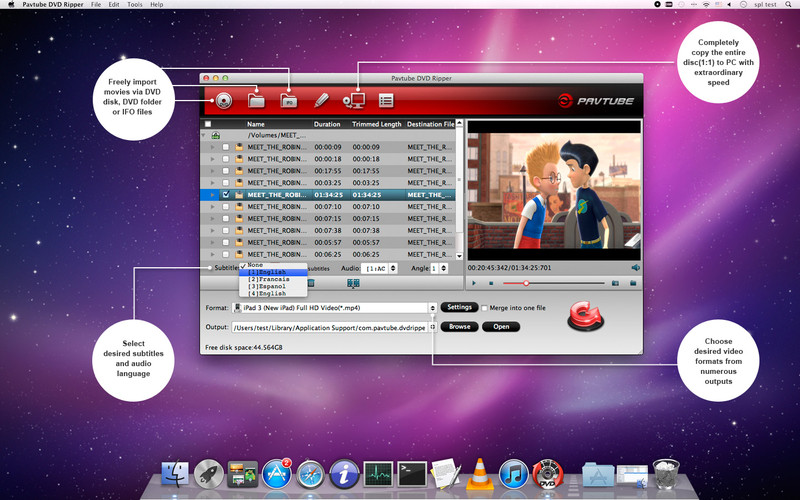The image size is (800, 500).
Task: Collapse the /Volumes/MEET_ disc tree node
Action: click(x=204, y=135)
